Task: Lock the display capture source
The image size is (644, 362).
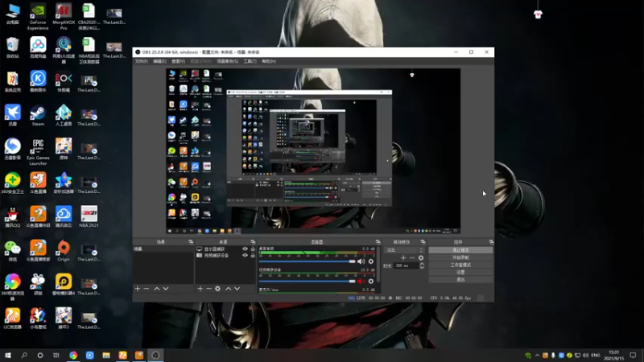Action: coord(253,249)
